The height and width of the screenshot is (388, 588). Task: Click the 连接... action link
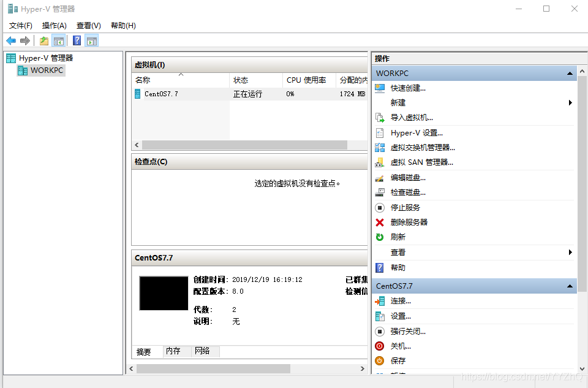[401, 301]
